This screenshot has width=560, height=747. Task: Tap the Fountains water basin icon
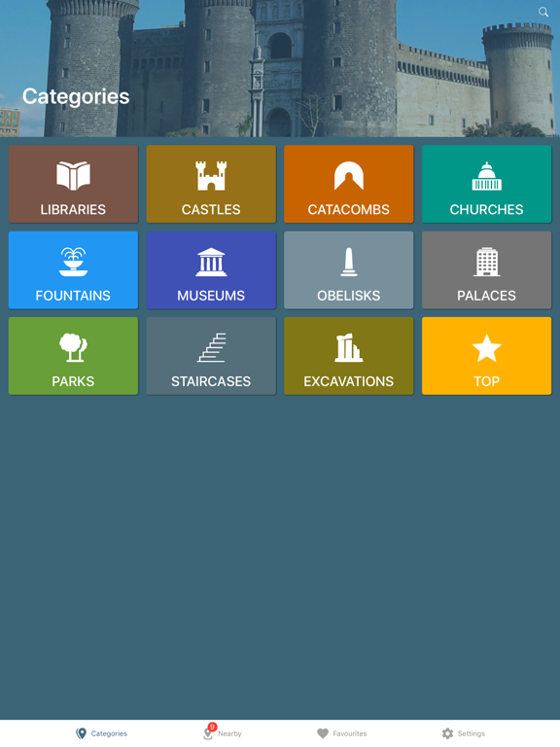73,262
